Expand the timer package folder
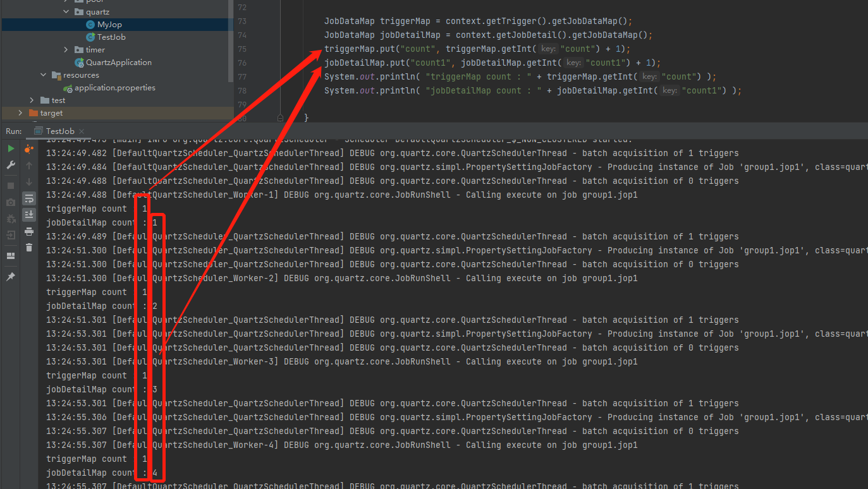The image size is (868, 489). [x=66, y=50]
